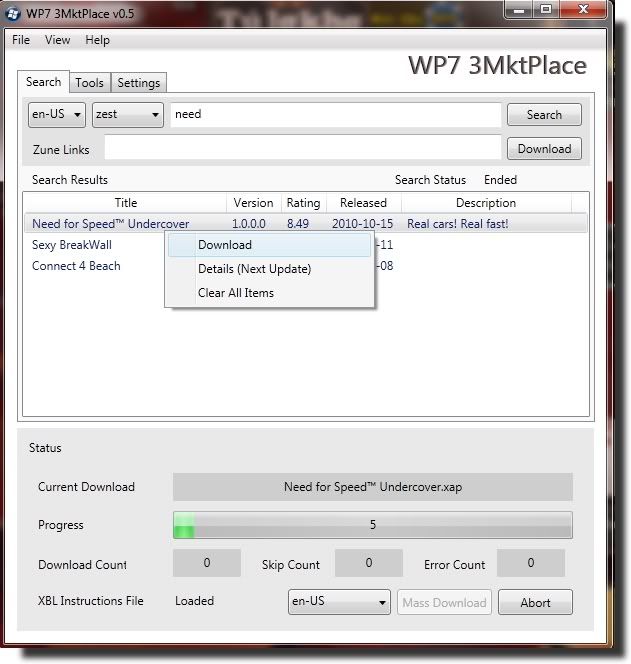Switch to the Settings tab
631x664 pixels.
coord(138,83)
